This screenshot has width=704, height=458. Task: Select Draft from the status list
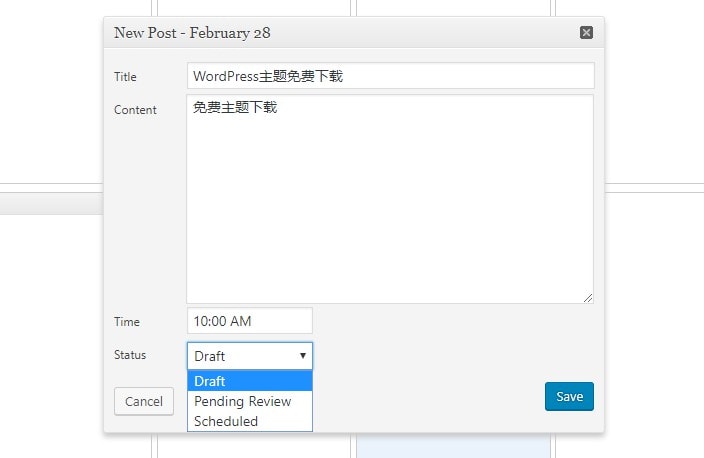250,381
